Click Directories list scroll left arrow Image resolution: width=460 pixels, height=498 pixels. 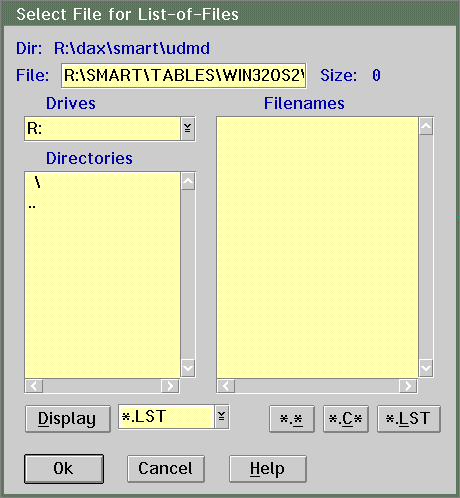(x=34, y=386)
